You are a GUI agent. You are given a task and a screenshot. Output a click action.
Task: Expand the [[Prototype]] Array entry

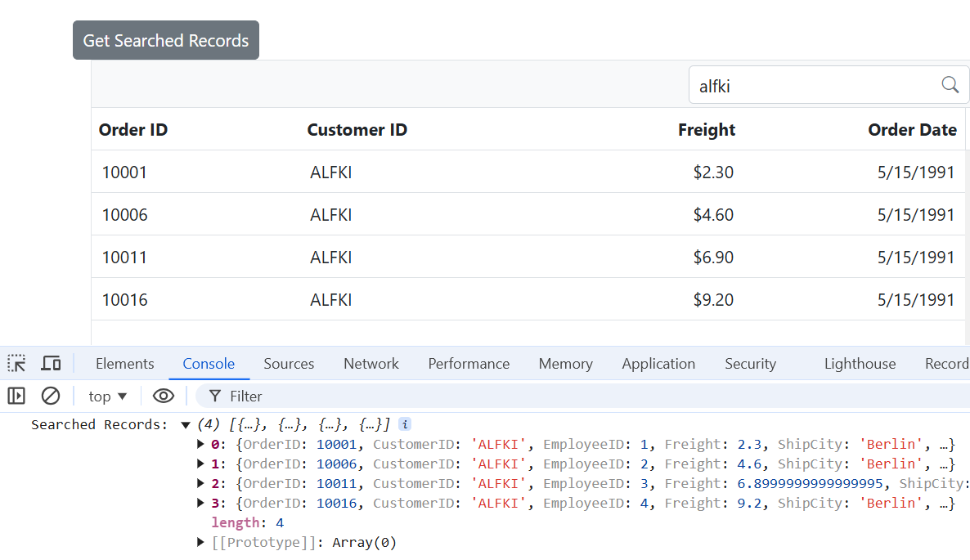(x=201, y=543)
